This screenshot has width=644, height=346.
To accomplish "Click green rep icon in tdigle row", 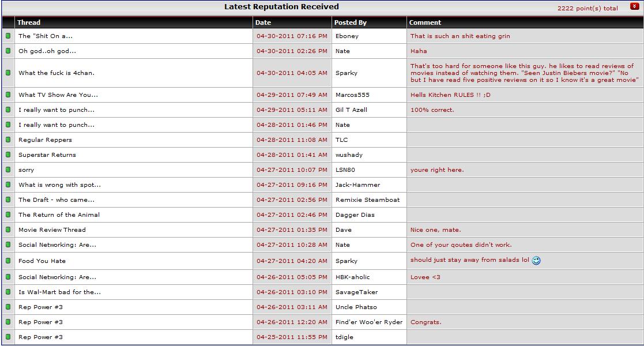I will point(8,337).
